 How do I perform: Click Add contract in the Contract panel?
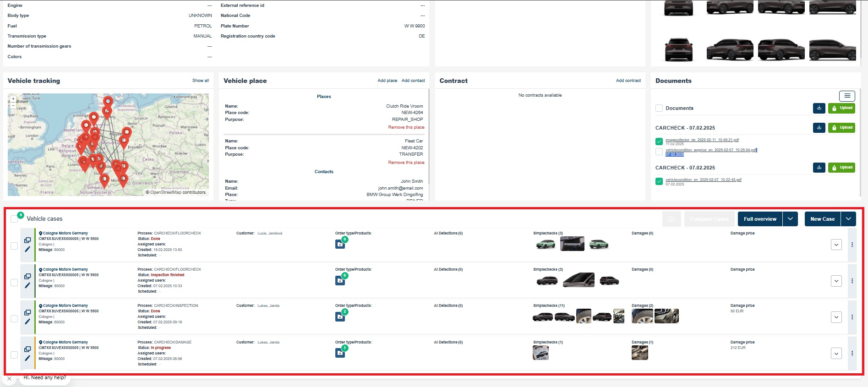pos(628,81)
